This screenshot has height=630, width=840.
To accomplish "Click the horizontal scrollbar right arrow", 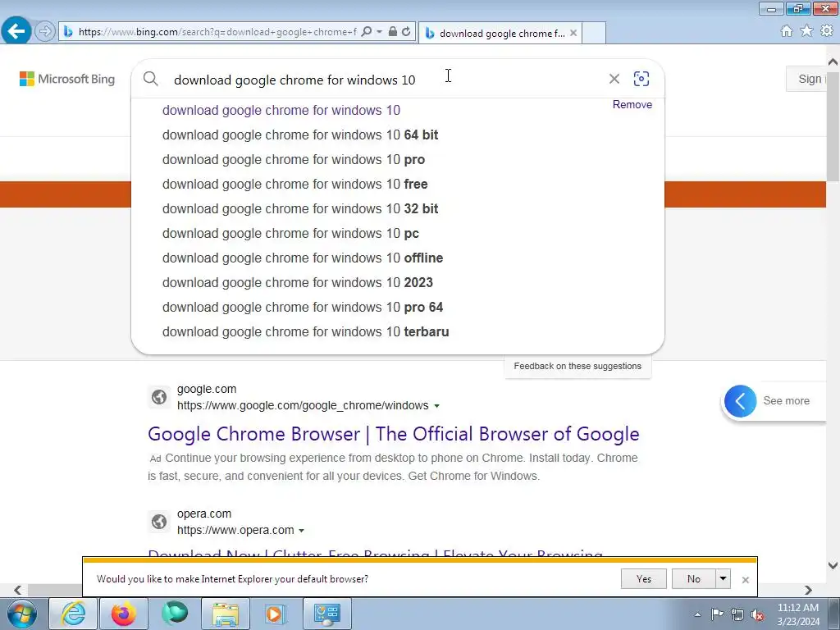I will (x=808, y=590).
